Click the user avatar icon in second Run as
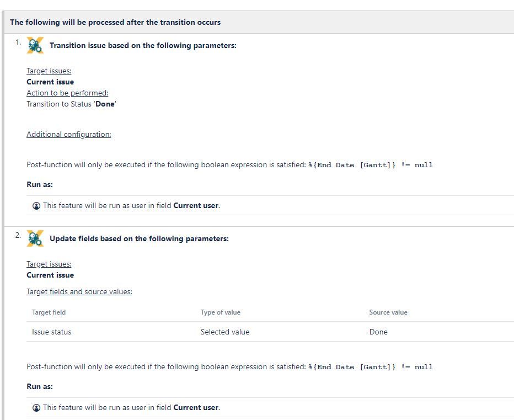 point(36,407)
